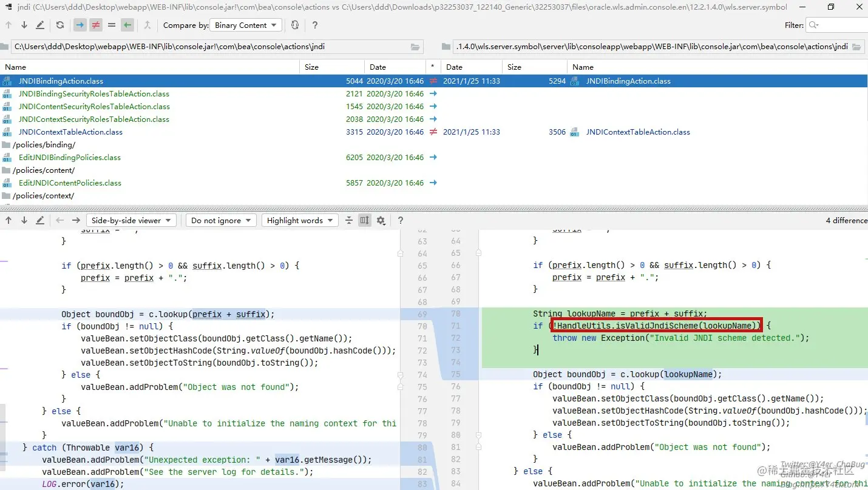Open the Highlight words dropdown
Viewport: 868px width, 490px height.
(x=300, y=221)
